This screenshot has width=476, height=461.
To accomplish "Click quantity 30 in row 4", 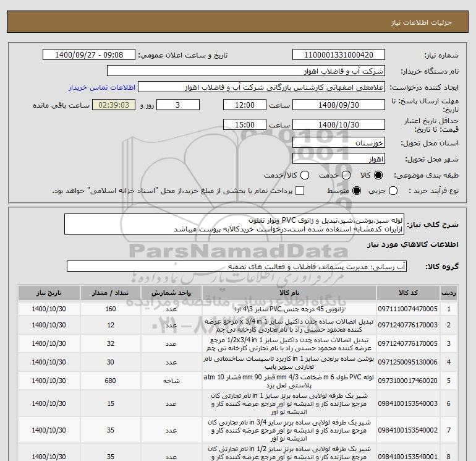I will pyautogui.click(x=111, y=362).
